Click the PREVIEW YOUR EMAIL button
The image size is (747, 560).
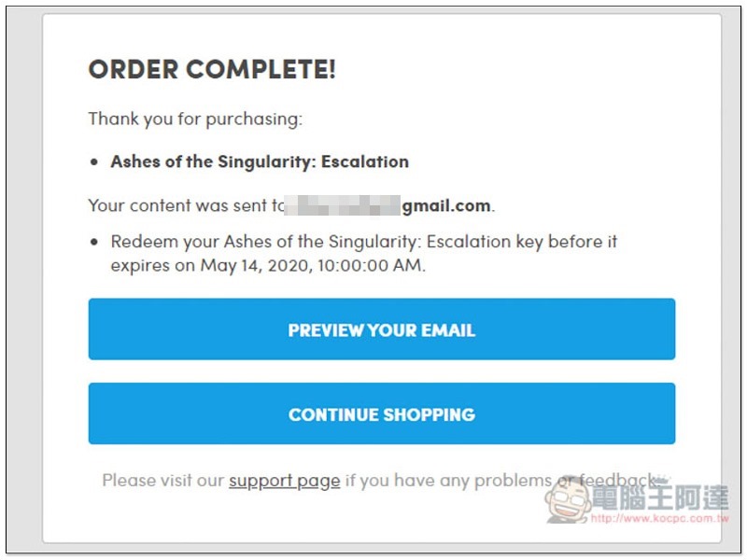[382, 329]
